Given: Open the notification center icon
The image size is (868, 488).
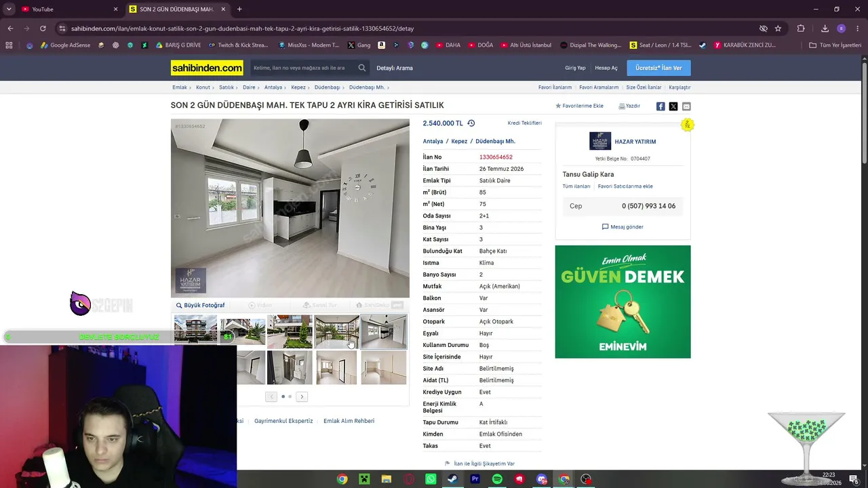Looking at the screenshot, I should click(854, 479).
